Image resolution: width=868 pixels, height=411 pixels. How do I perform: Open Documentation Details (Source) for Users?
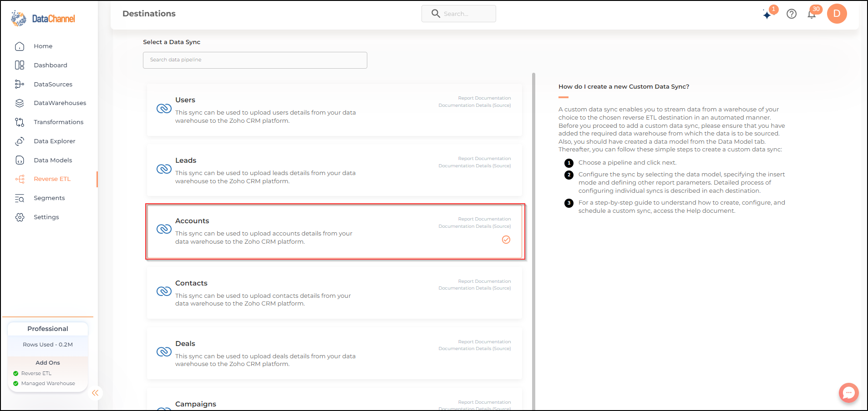475,105
